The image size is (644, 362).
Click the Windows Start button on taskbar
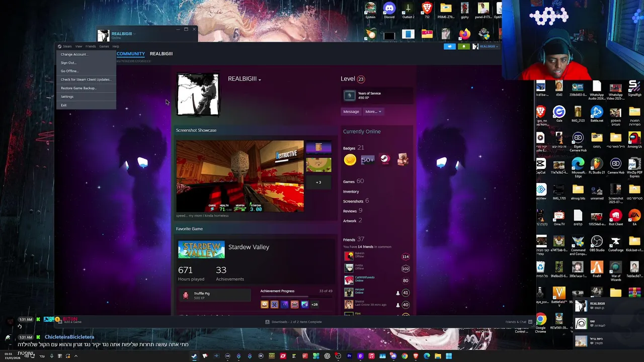tap(449, 356)
